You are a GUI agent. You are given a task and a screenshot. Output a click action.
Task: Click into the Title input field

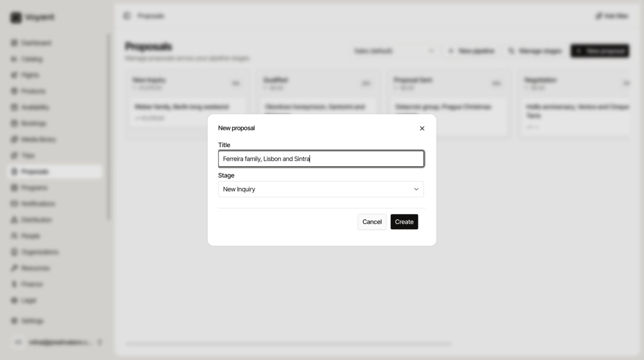[x=321, y=159]
